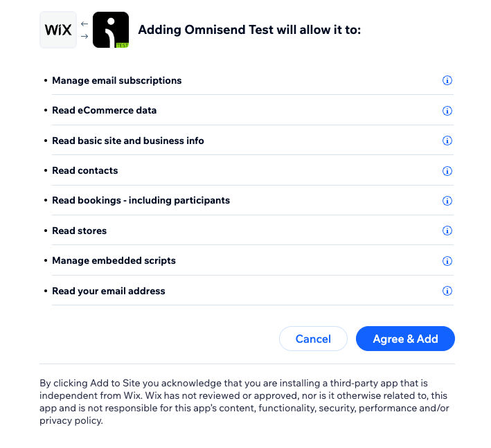Show info for Read your email address
Viewport: 491px width, 448px height.
(x=447, y=291)
